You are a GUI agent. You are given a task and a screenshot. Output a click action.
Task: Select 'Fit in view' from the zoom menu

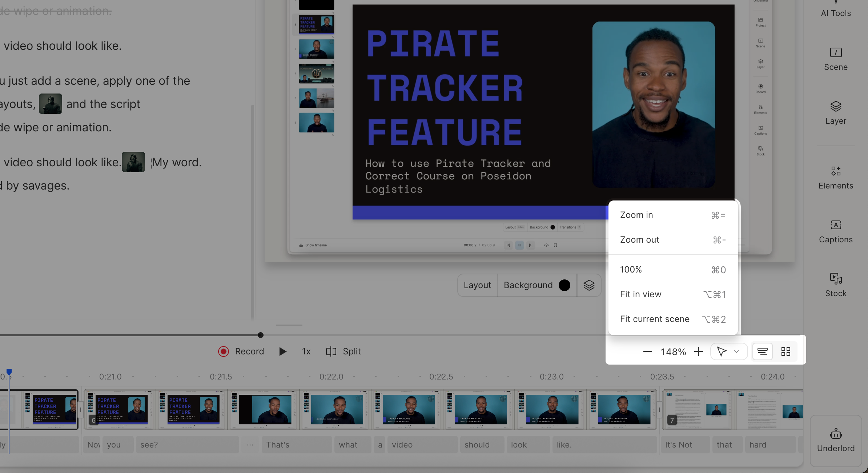pos(640,294)
